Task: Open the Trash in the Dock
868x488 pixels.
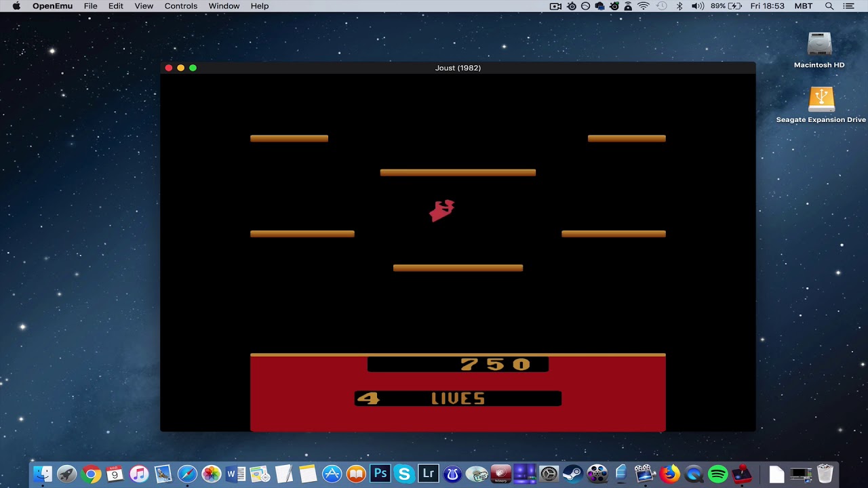Action: [825, 474]
